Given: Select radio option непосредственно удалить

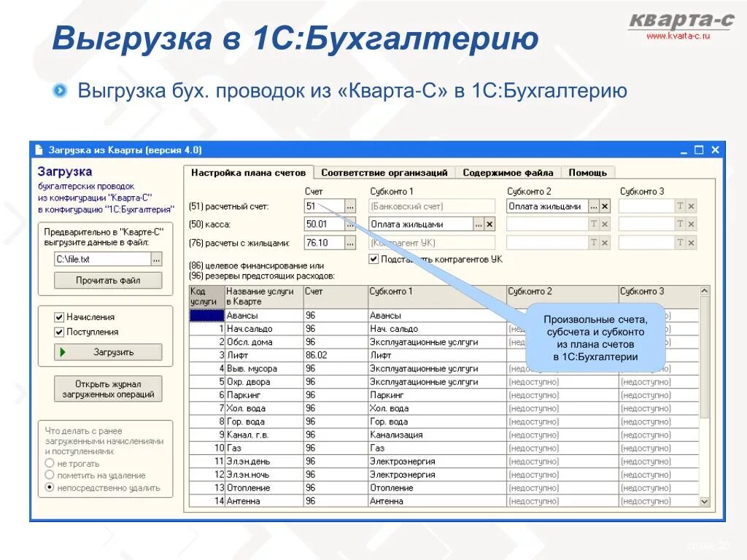Looking at the screenshot, I should (x=50, y=487).
